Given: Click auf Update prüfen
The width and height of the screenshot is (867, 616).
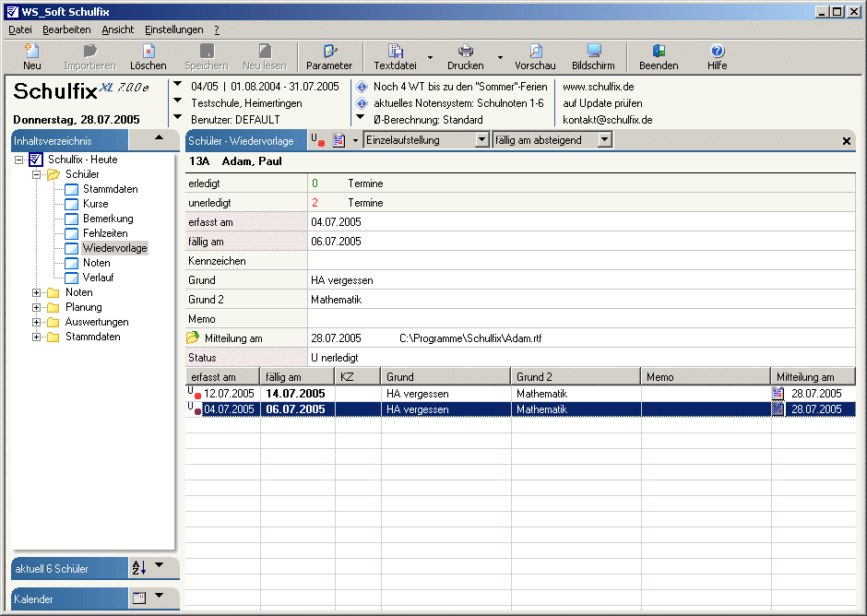Looking at the screenshot, I should coord(602,103).
